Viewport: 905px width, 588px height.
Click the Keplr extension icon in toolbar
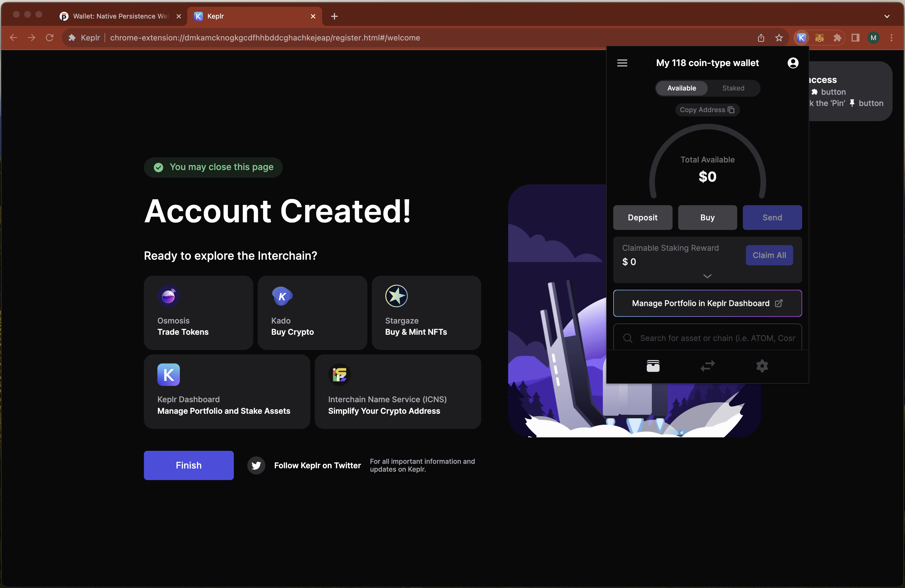click(801, 38)
